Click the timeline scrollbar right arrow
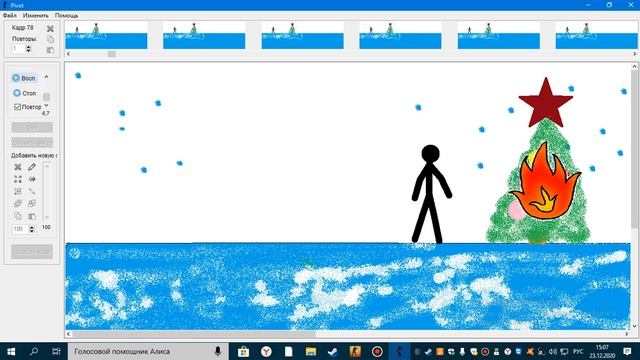The height and width of the screenshot is (360, 640). [634, 54]
